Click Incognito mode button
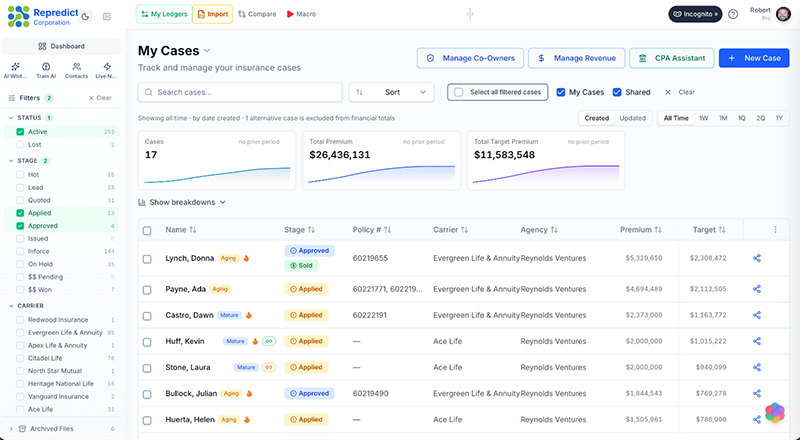 695,14
